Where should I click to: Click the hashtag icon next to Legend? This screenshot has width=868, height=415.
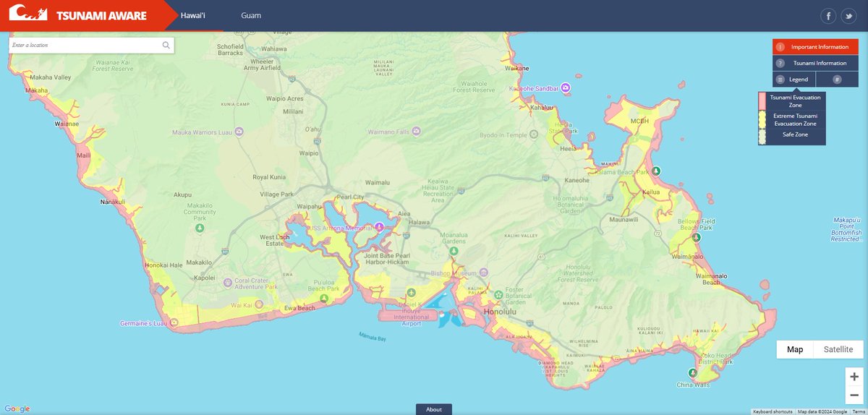[x=837, y=80]
